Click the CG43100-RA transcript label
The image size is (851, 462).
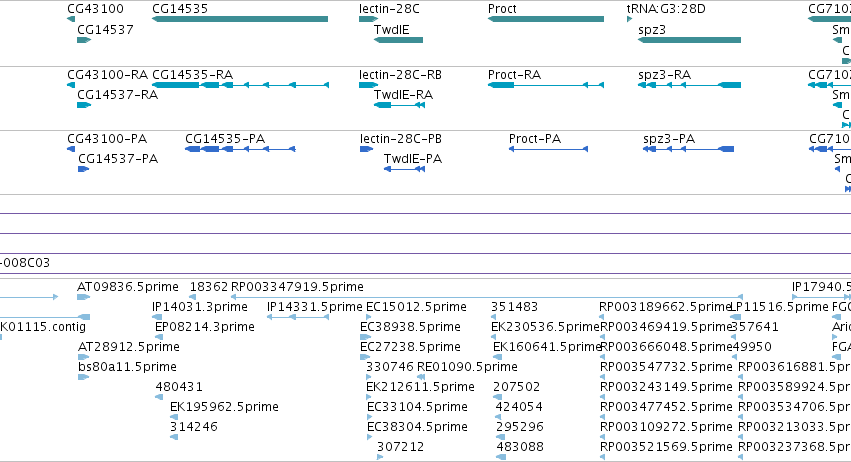pos(107,74)
